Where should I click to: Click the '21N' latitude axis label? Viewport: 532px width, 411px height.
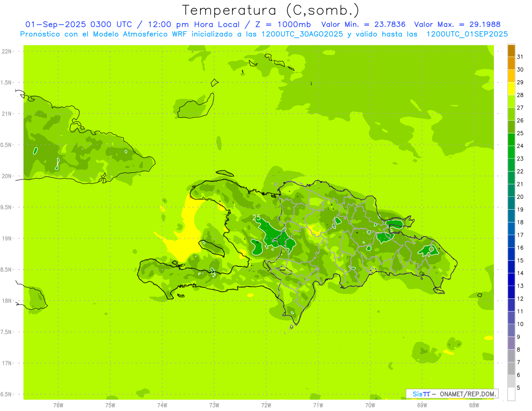[7, 114]
